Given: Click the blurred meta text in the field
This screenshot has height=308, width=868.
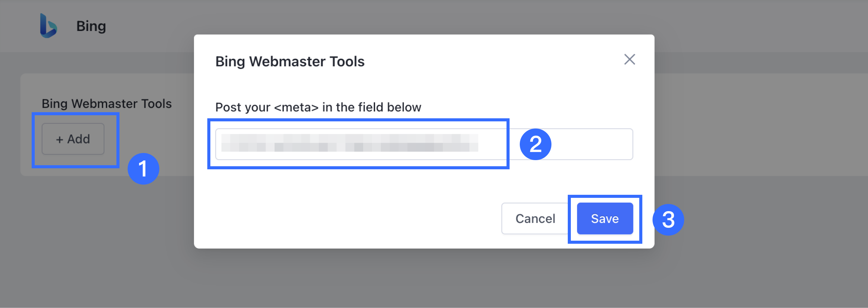Looking at the screenshot, I should click(x=349, y=143).
